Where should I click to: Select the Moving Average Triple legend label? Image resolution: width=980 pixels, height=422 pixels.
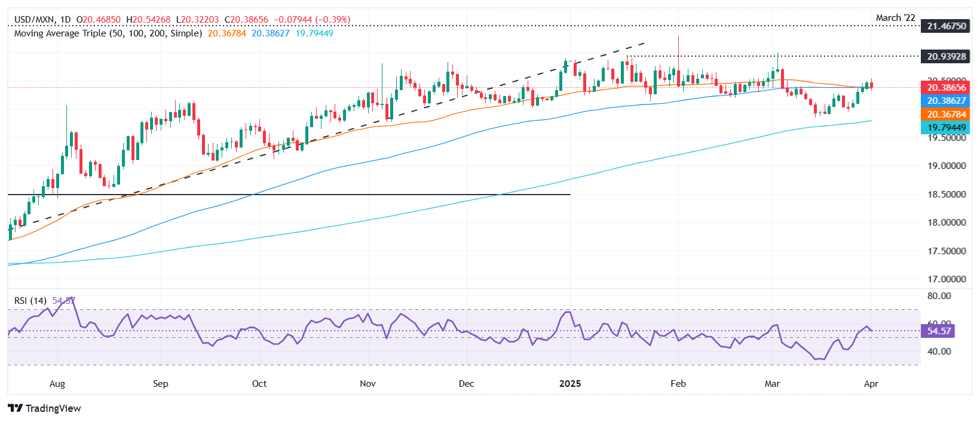(108, 33)
